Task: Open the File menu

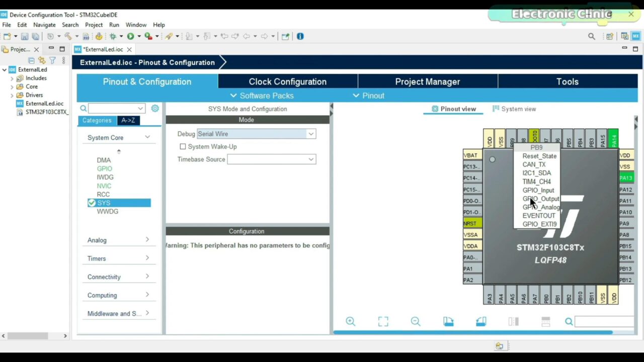Action: pyautogui.click(x=7, y=25)
